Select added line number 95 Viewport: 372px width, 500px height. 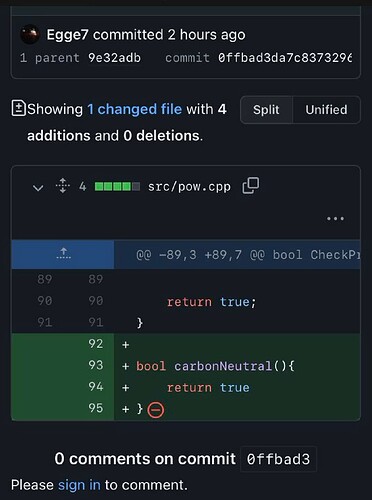click(x=96, y=408)
